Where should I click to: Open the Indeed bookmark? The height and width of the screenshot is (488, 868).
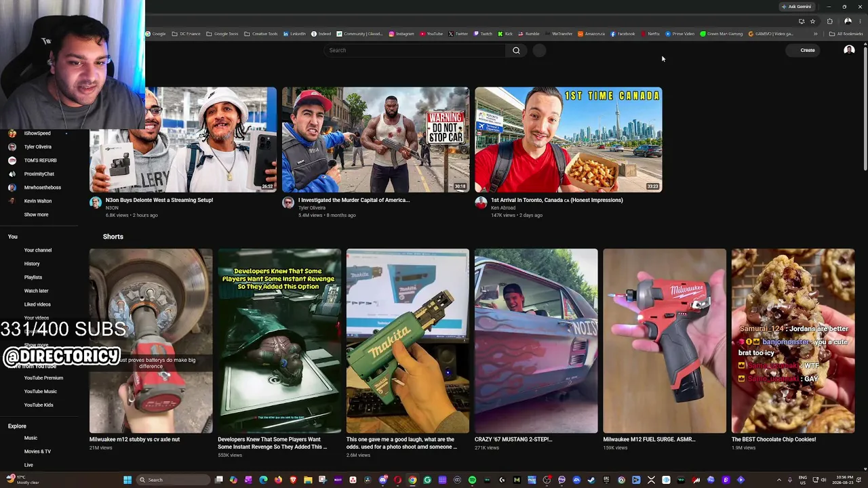pyautogui.click(x=321, y=34)
